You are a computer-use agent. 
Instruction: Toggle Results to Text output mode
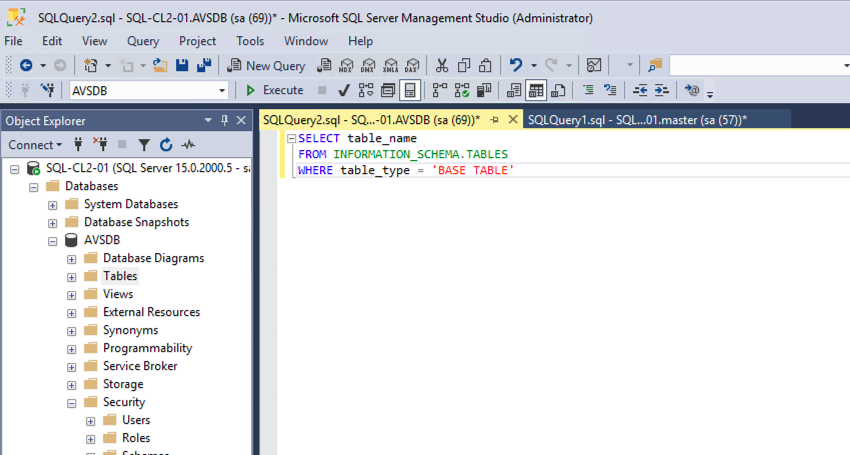(x=515, y=90)
